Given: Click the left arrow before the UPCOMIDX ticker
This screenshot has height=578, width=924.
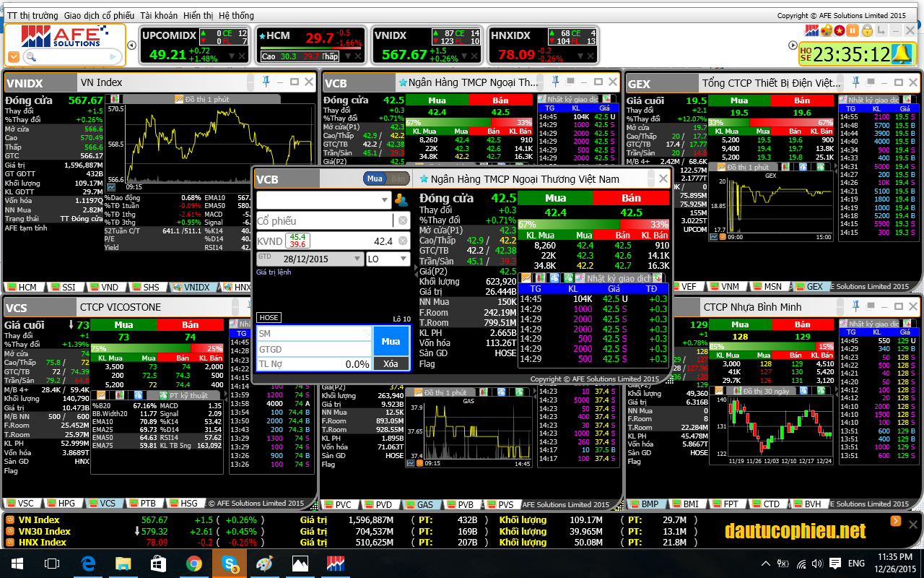Looking at the screenshot, I should [x=131, y=45].
